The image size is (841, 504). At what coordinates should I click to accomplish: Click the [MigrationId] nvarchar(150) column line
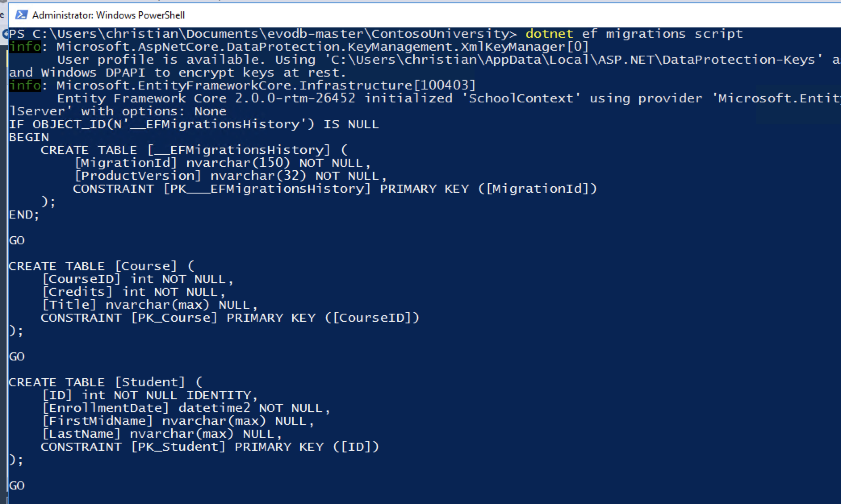point(222,163)
